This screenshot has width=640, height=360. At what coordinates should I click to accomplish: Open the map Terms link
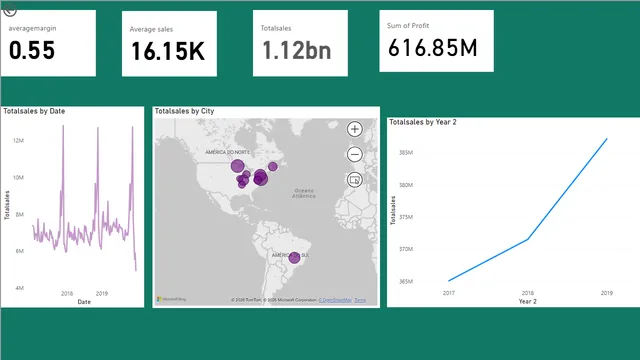tap(360, 300)
